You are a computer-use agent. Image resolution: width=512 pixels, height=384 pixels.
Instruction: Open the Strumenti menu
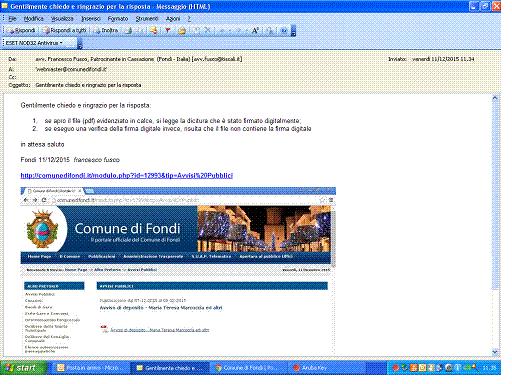[147, 19]
